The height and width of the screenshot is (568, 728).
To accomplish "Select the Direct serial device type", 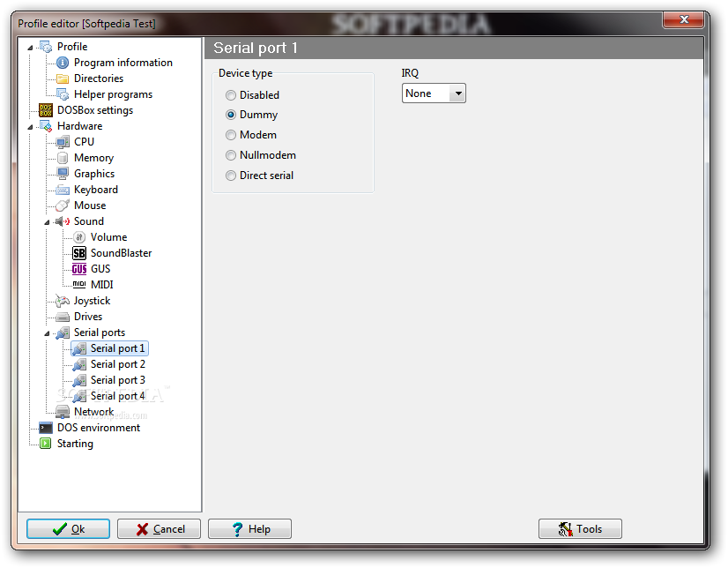I will click(231, 176).
